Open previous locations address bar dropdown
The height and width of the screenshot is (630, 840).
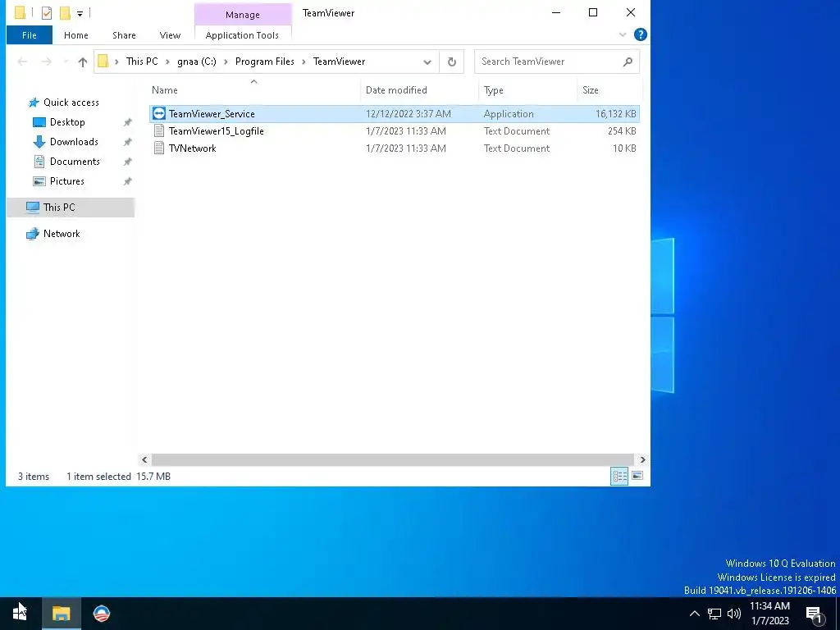click(x=427, y=62)
